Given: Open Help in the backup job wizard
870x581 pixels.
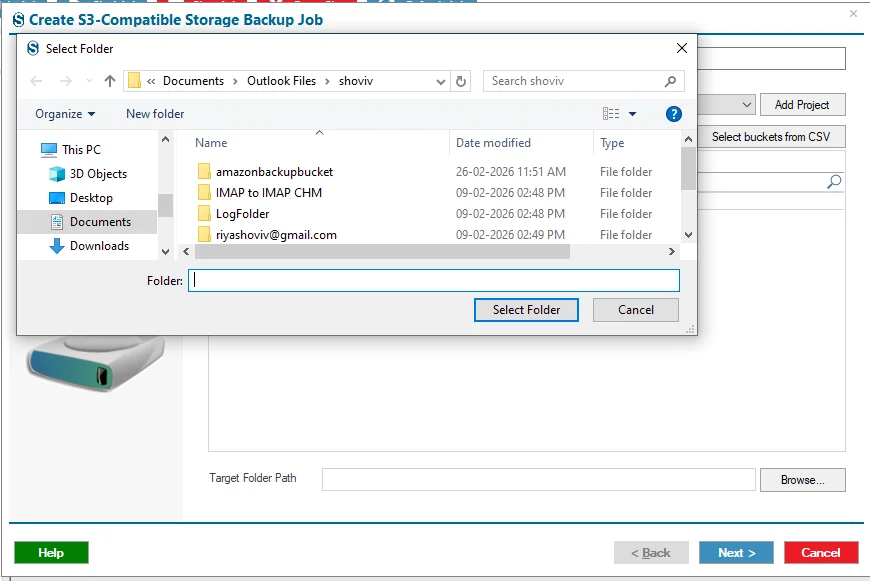Looking at the screenshot, I should click(x=51, y=553).
